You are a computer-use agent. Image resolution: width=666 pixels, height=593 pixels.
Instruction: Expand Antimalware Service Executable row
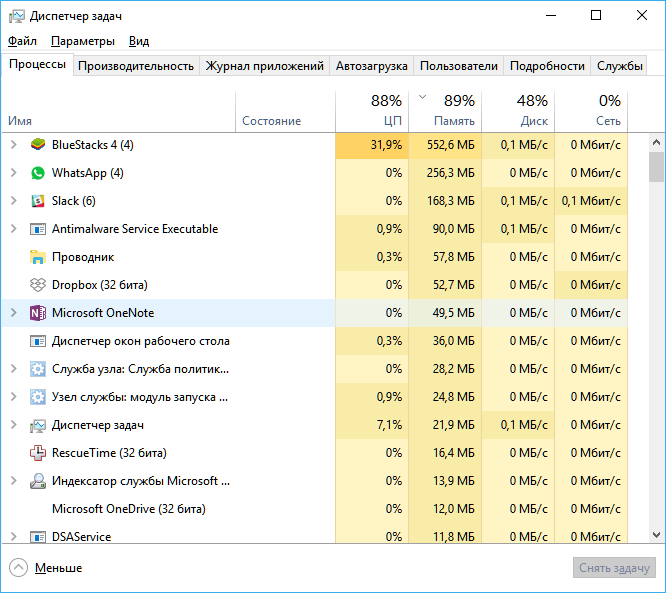[14, 229]
